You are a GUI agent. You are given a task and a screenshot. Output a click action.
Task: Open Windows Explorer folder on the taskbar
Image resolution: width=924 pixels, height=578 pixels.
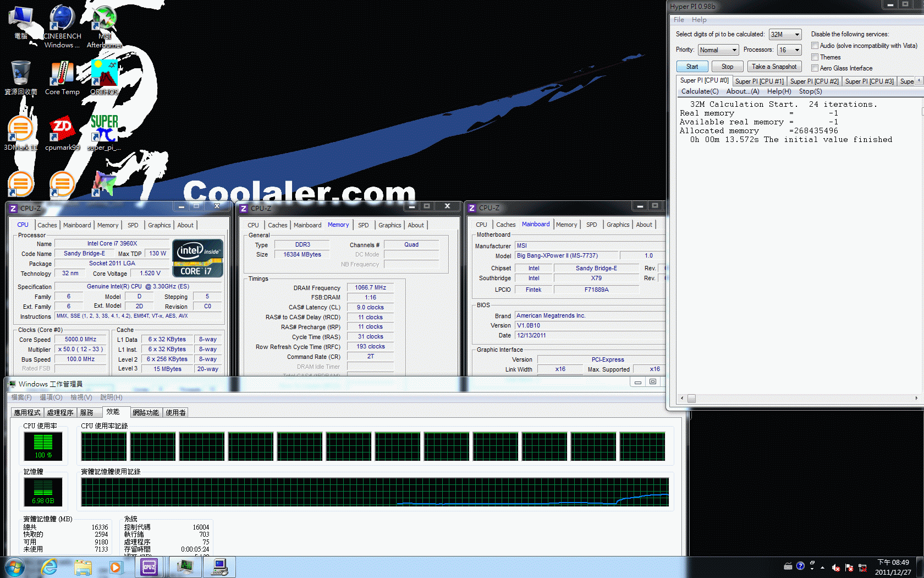(82, 567)
